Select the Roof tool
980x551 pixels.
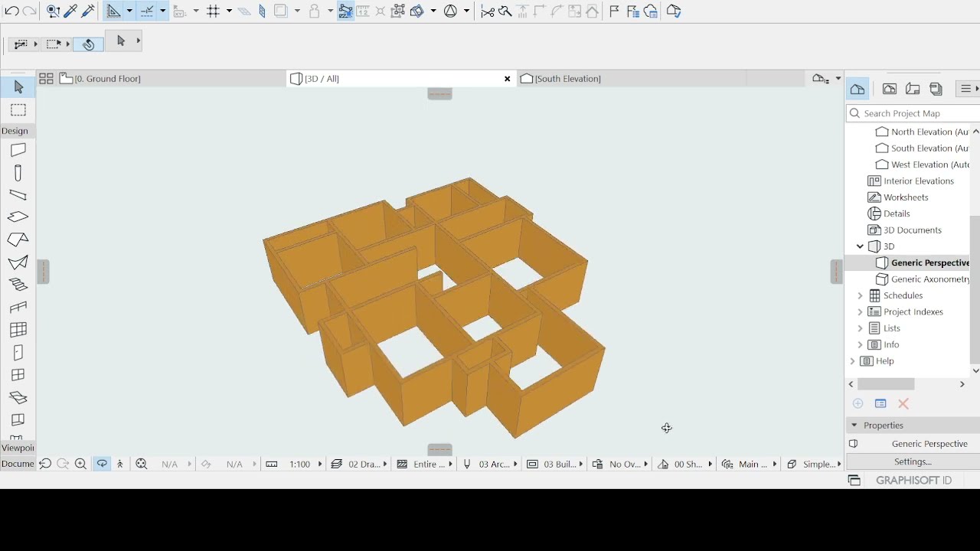18,240
